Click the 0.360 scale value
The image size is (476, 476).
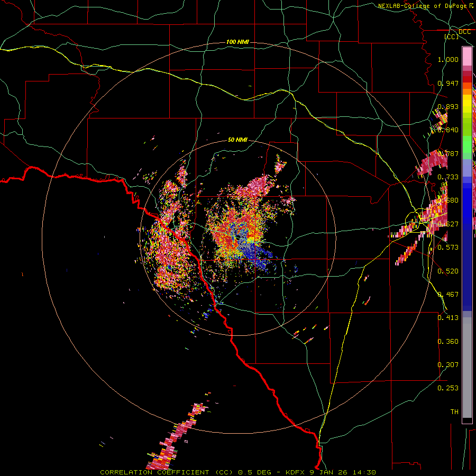[448, 342]
